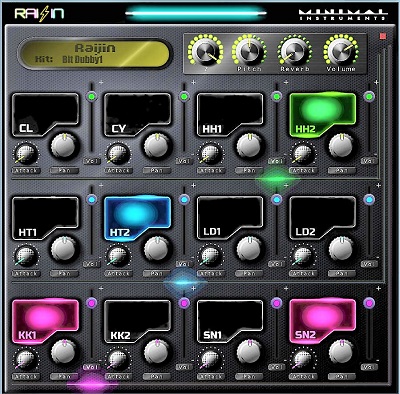Click the Attack knob under HT2
The width and height of the screenshot is (400, 394).
(118, 257)
